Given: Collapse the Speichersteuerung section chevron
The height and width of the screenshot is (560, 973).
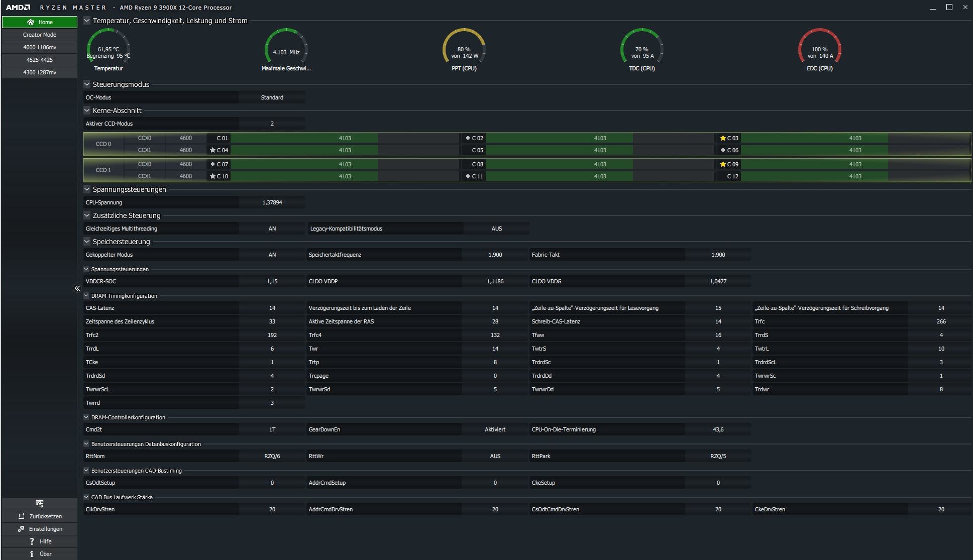Looking at the screenshot, I should coord(87,242).
